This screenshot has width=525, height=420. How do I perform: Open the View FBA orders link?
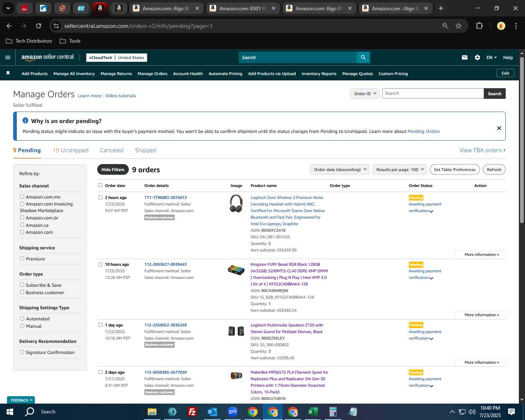click(482, 150)
